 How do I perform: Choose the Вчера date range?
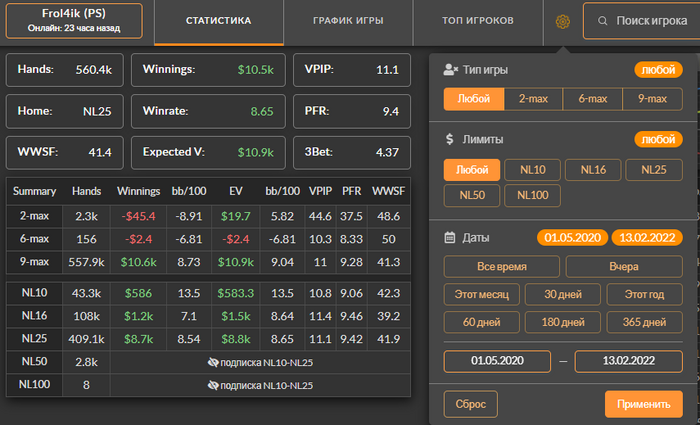tap(624, 267)
